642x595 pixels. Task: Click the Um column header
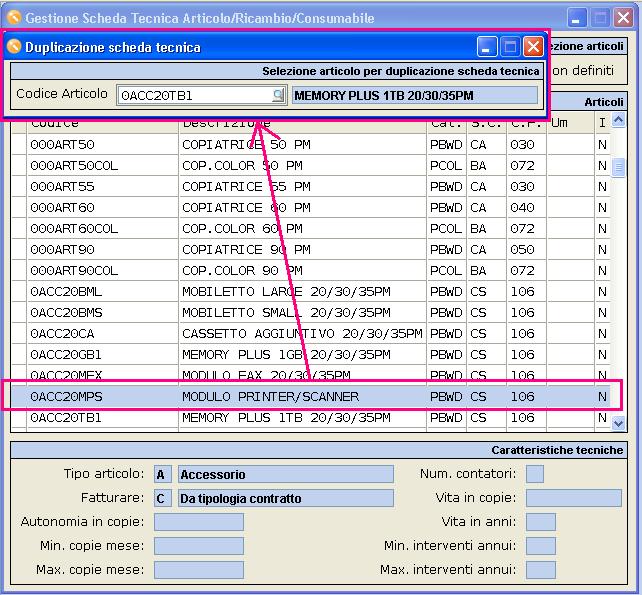pyautogui.click(x=570, y=125)
